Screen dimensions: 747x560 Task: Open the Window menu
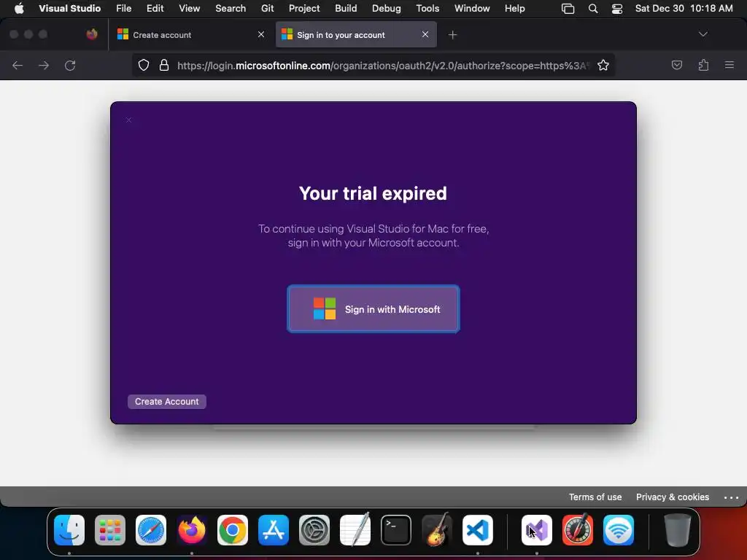(472, 8)
